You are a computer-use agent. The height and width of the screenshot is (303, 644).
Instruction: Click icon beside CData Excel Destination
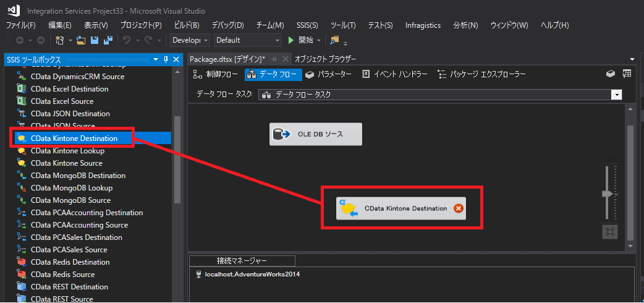tap(22, 89)
